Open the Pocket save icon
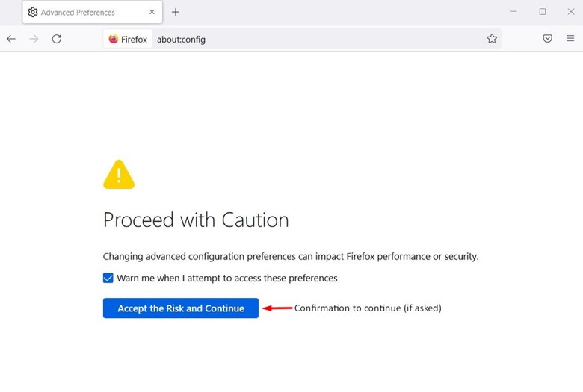Screen dimensions: 583x392 548,39
